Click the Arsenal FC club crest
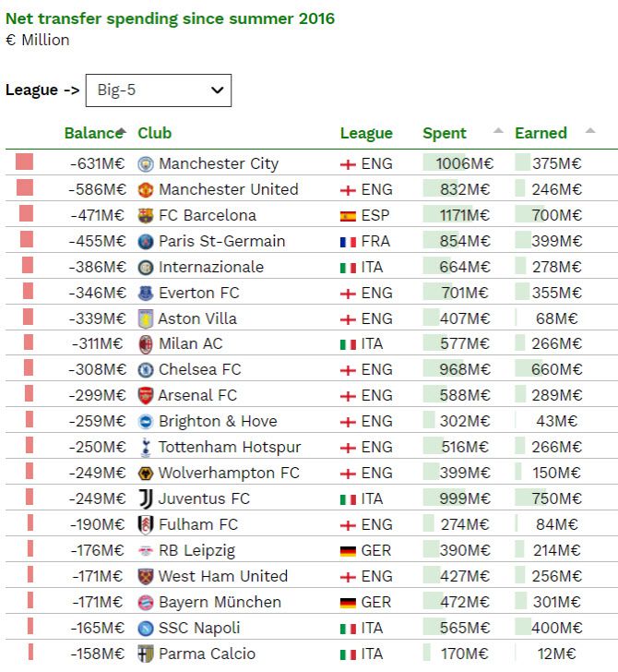 coord(146,395)
